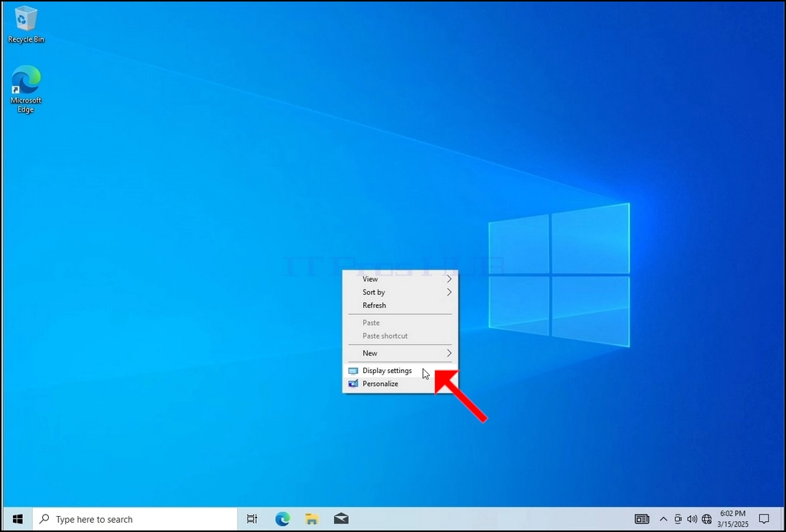
Task: Select the Microsoft Edge desktop shortcut
Action: (25, 89)
